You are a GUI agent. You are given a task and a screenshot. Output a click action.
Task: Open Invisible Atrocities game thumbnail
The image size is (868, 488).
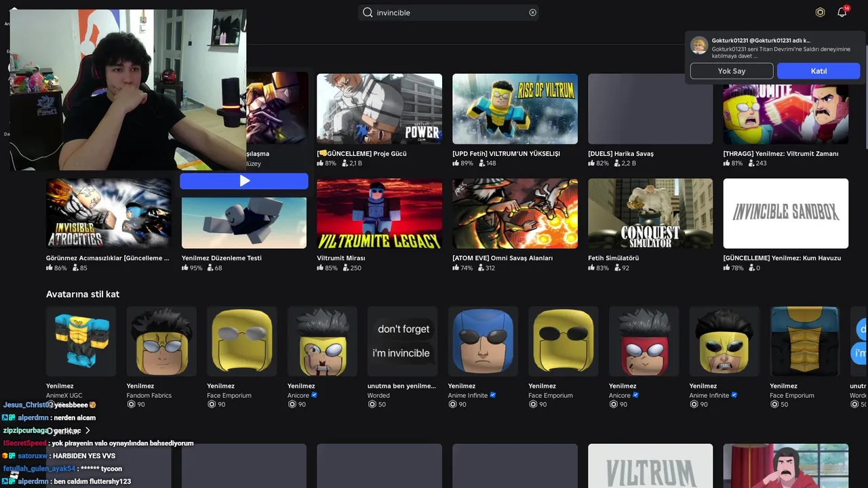point(108,213)
